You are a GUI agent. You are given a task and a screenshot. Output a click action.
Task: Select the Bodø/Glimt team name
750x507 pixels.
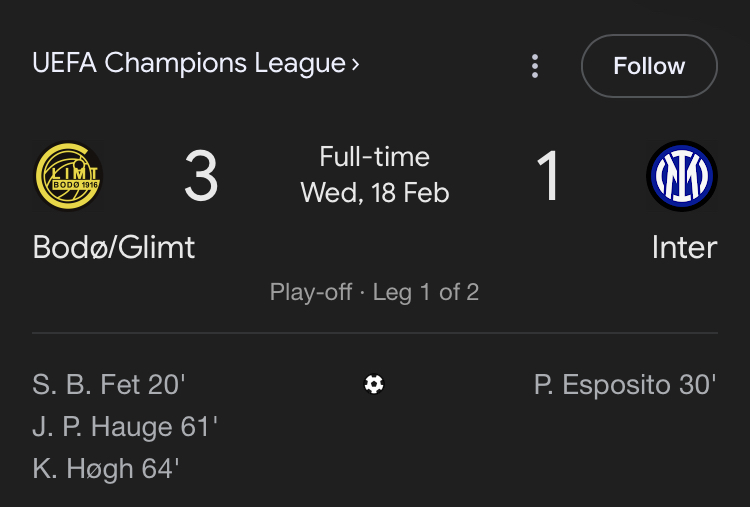coord(114,247)
